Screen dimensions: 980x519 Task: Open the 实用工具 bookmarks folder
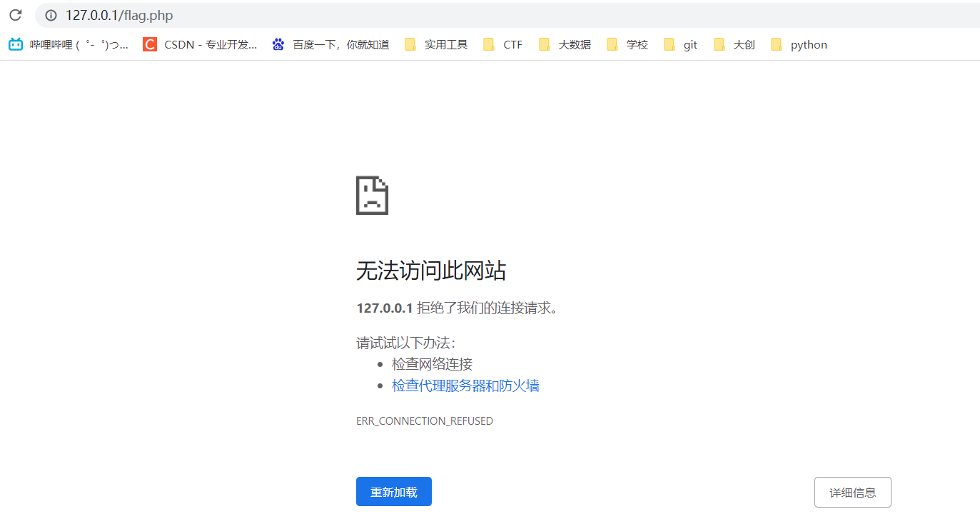click(x=410, y=44)
